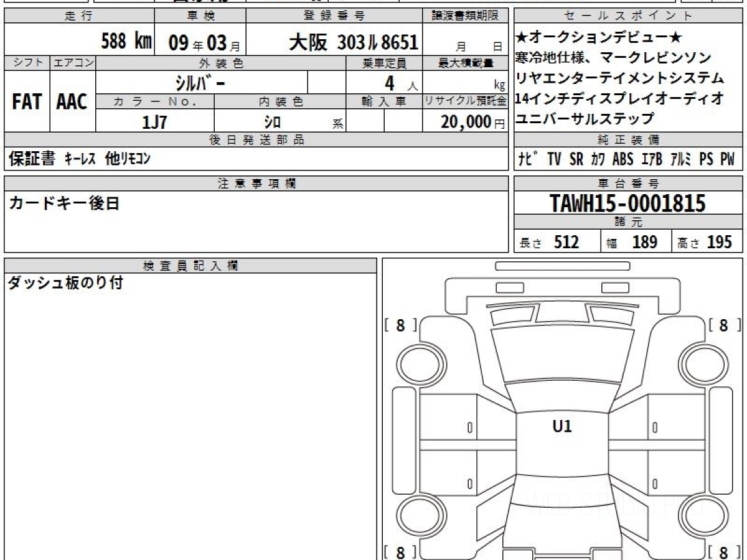Click the U1 mark on the car roof

[x=562, y=426]
